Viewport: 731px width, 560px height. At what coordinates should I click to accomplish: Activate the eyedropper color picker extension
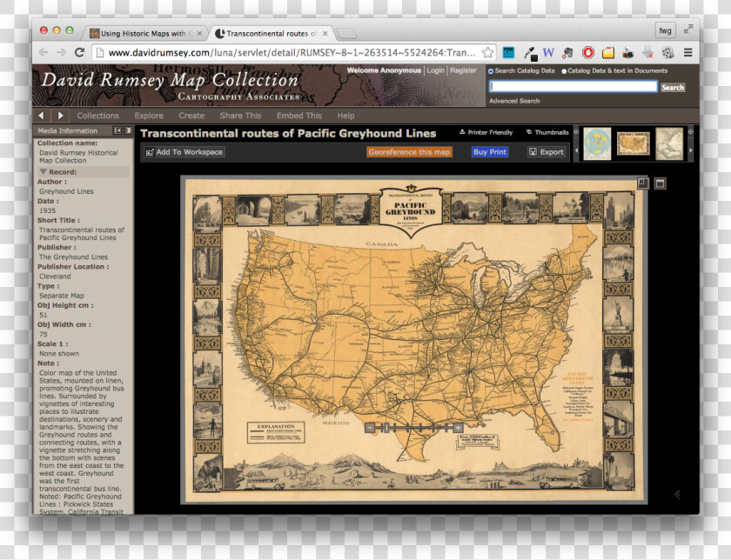[530, 53]
